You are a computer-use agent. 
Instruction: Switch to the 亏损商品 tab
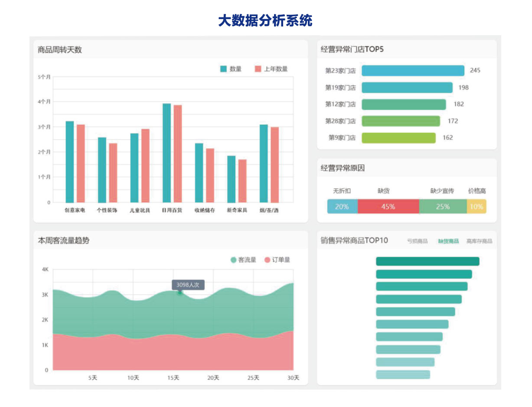pos(417,241)
